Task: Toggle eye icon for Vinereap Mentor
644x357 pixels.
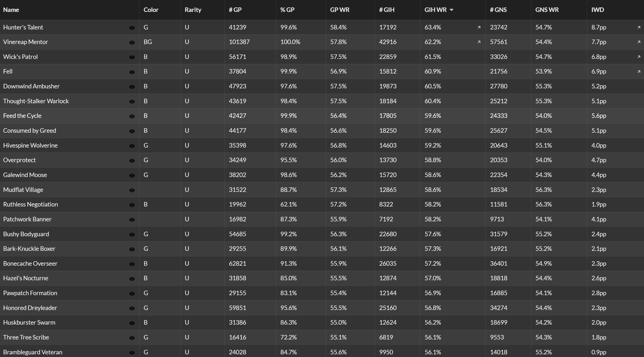Action: 132,42
